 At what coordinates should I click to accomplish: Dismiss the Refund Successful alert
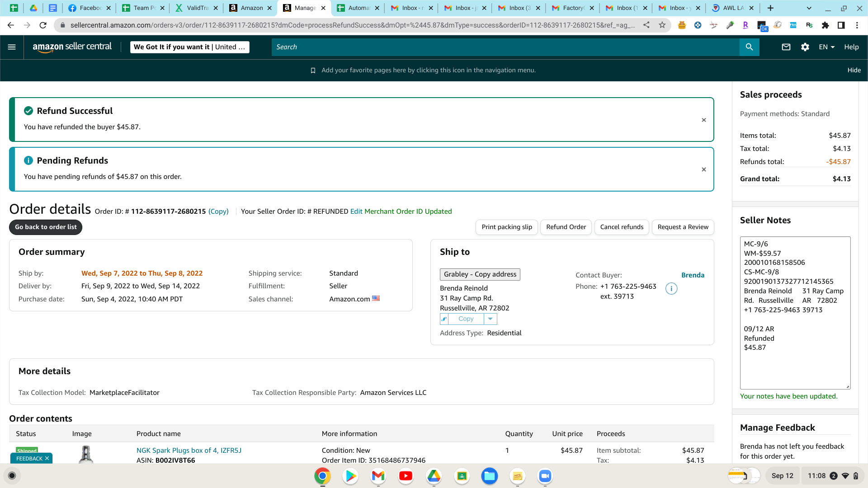tap(704, 120)
